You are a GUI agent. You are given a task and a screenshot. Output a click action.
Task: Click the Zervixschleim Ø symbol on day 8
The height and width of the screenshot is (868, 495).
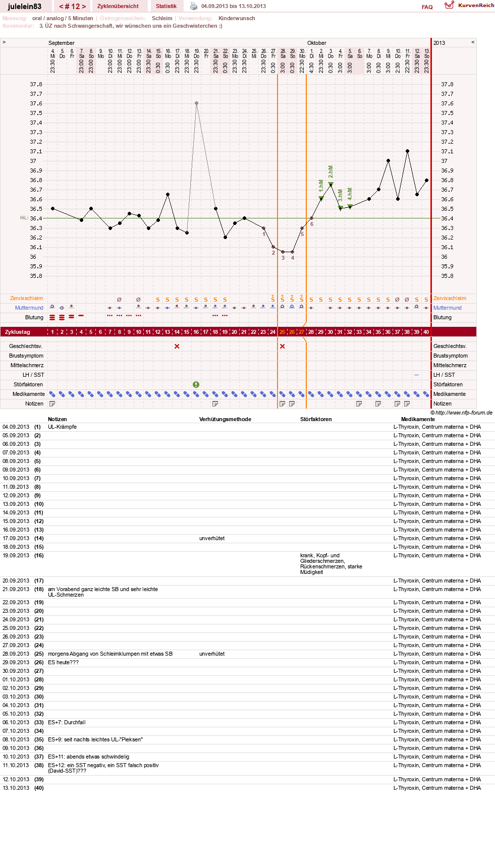click(x=120, y=299)
